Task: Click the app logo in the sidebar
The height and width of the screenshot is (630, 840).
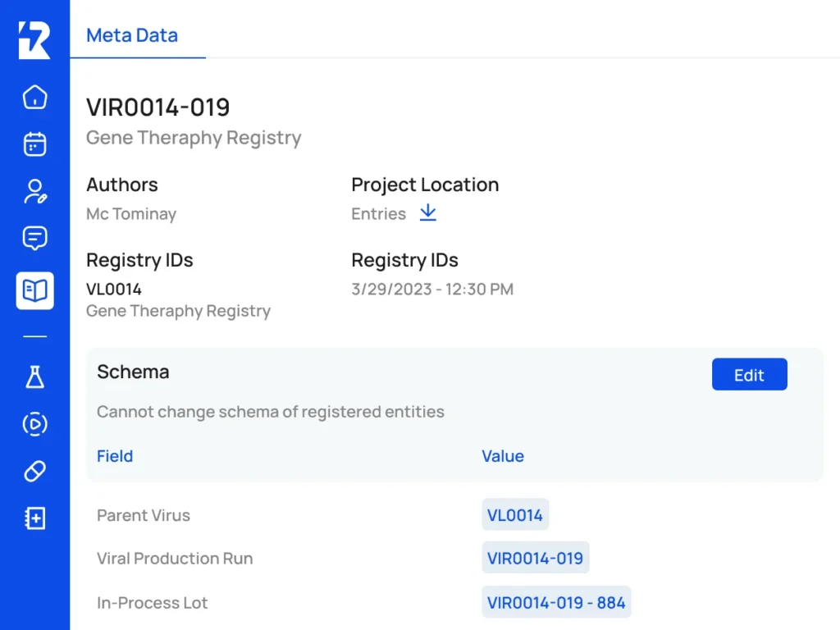Action: coord(34,40)
